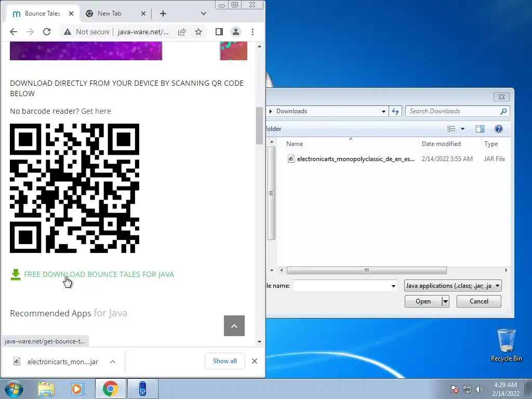Click Get here barcode reader link

pos(96,111)
